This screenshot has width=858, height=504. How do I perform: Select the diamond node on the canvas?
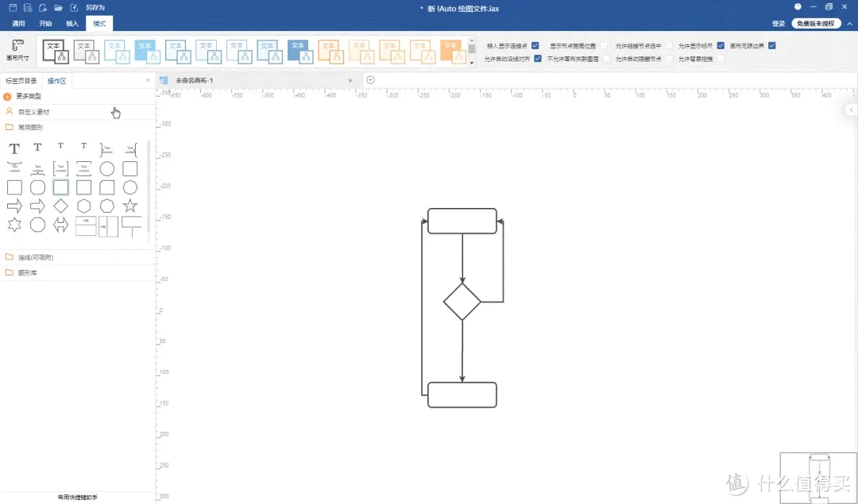pos(462,301)
